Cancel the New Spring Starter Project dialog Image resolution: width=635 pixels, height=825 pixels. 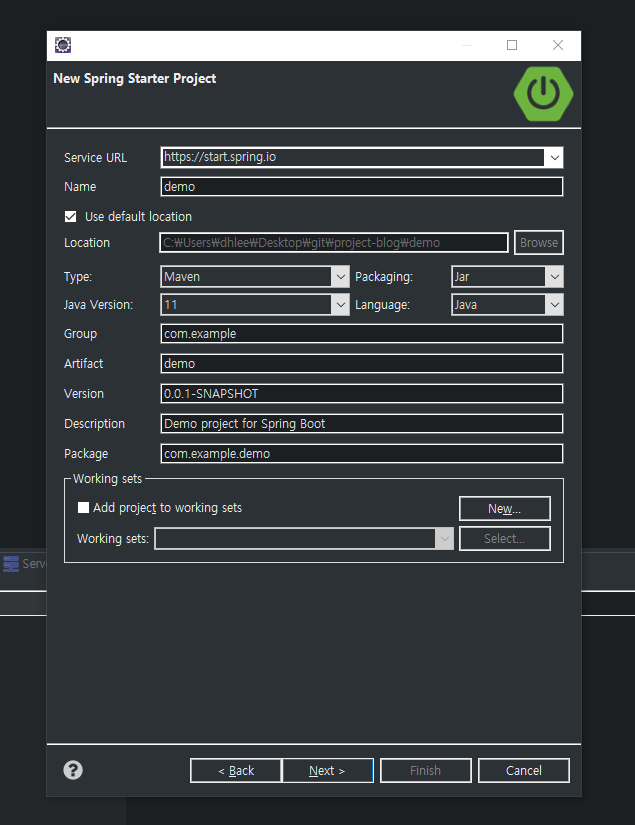tap(523, 771)
